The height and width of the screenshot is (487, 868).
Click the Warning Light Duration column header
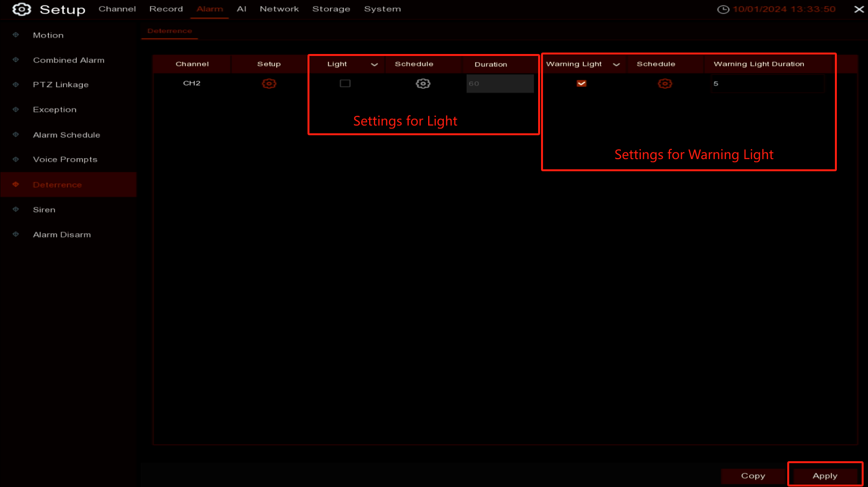point(759,64)
